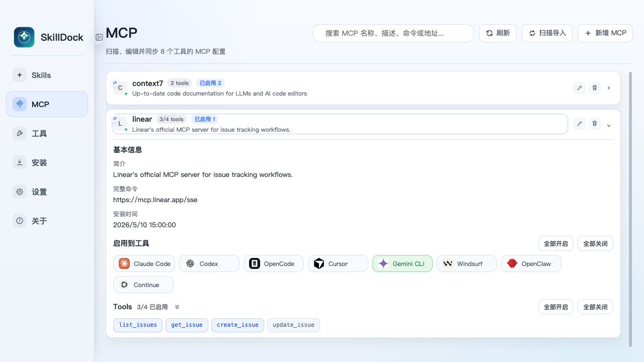644x362 pixels.
Task: Click the OpenCode logo icon
Action: (255, 263)
